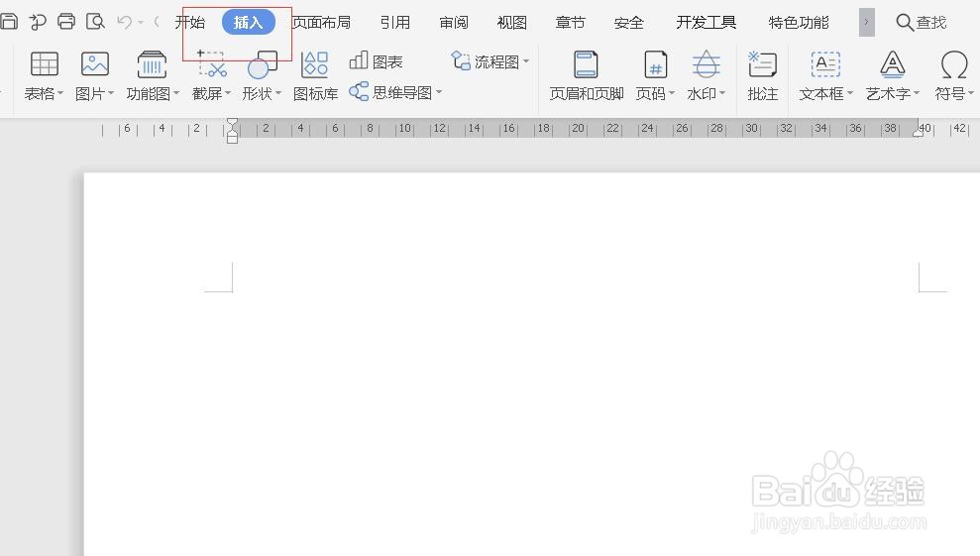Select the 截屏 screenshot tool icon

tap(212, 64)
